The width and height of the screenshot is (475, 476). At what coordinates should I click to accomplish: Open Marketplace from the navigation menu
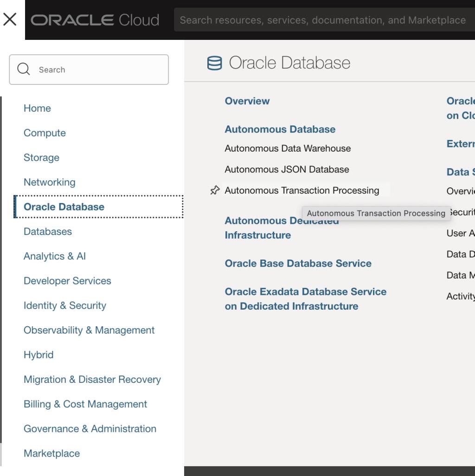pyautogui.click(x=51, y=453)
